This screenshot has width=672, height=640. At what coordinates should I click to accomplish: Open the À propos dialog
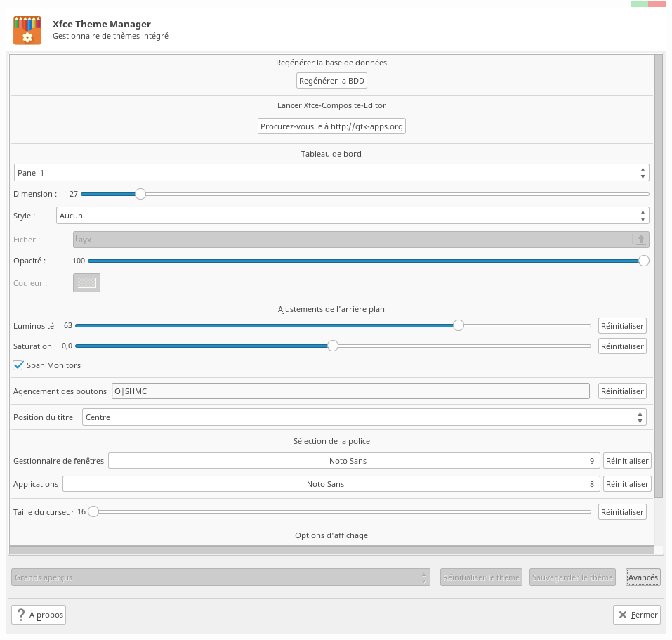pos(39,615)
